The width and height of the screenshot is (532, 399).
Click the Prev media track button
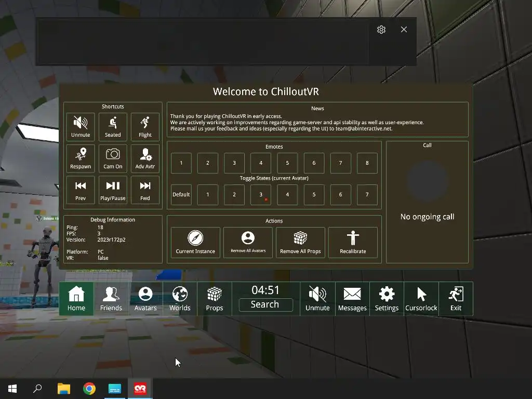click(81, 190)
